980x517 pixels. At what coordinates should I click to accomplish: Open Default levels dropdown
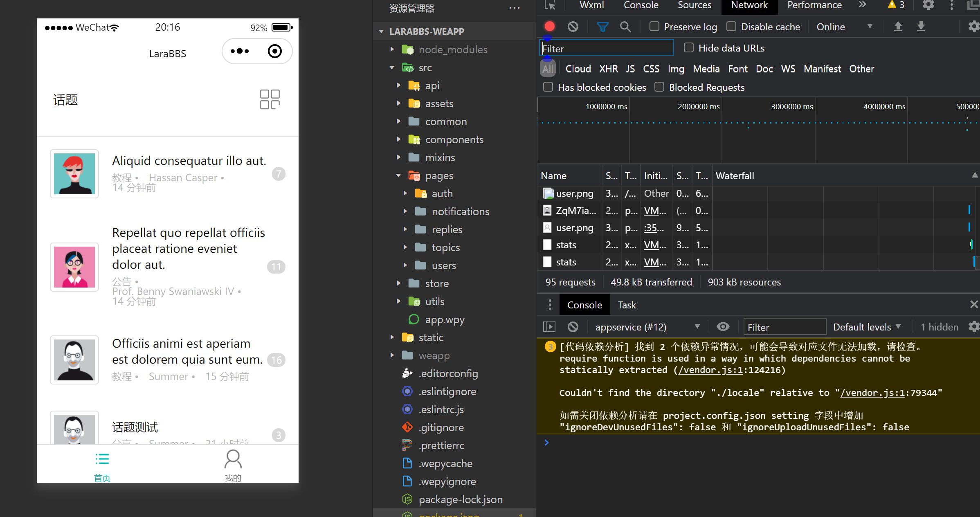tap(867, 327)
